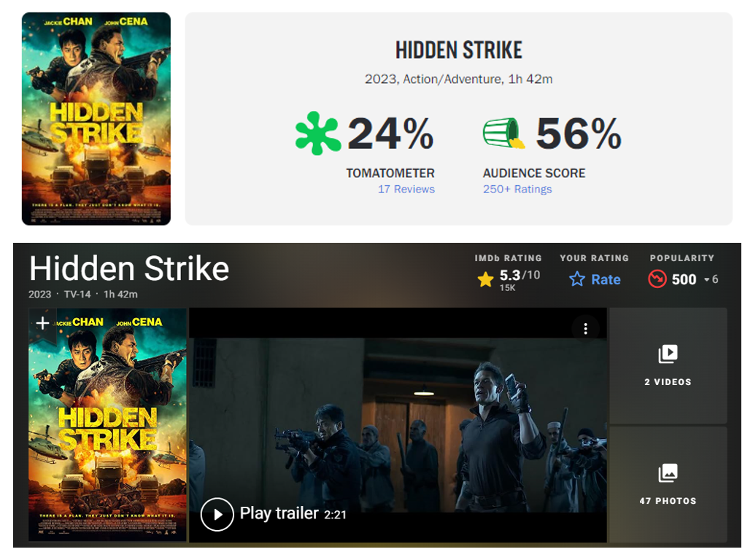Image resolution: width=753 pixels, height=560 pixels.
Task: Click the Rotten Tomatoes Hidden Strike poster
Action: pyautogui.click(x=96, y=119)
